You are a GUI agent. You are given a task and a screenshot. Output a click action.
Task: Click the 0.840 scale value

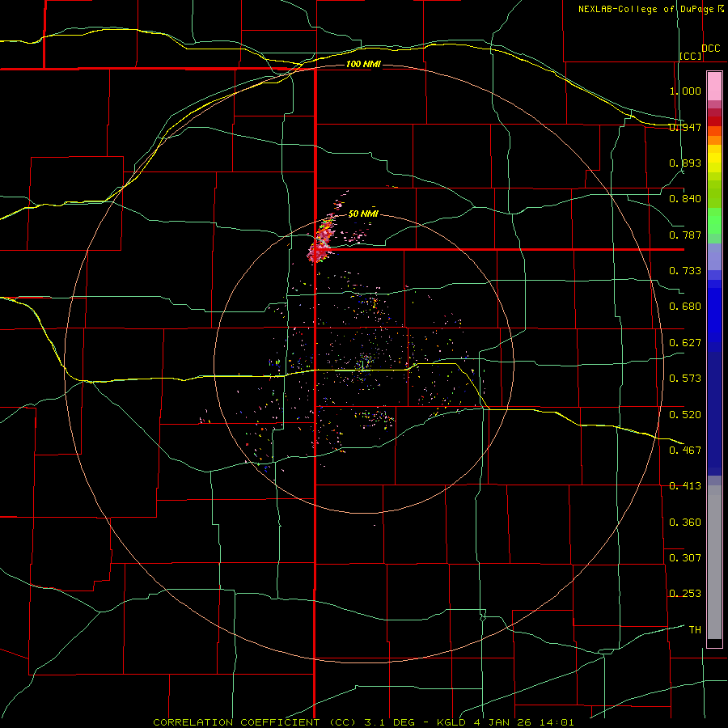tap(685, 199)
